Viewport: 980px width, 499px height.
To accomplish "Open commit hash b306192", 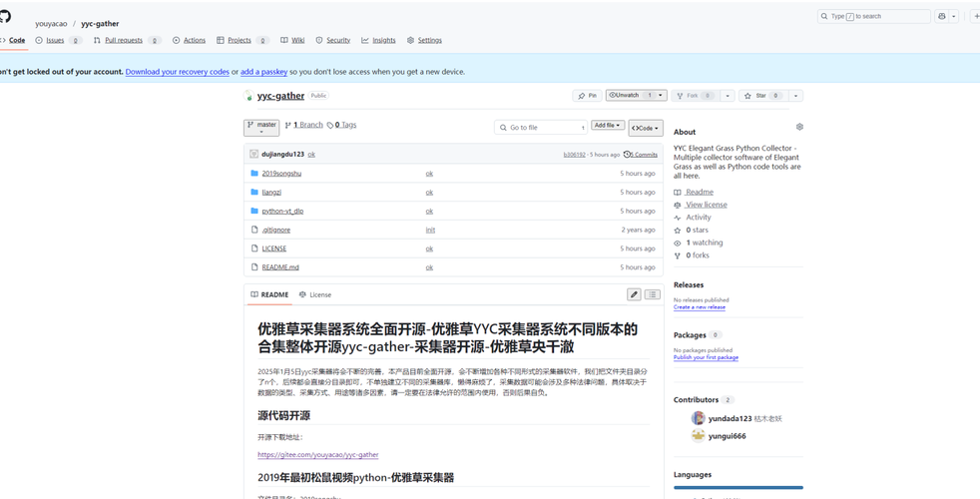I will tap(575, 155).
